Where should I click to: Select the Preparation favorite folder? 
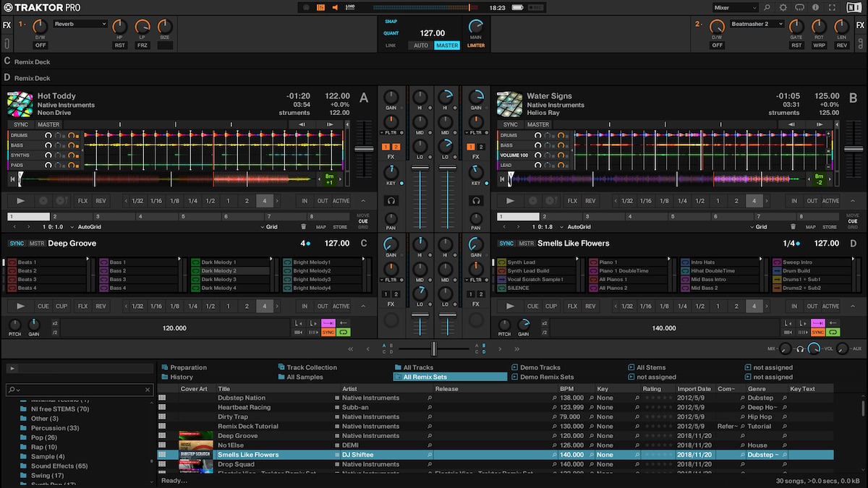[184, 367]
